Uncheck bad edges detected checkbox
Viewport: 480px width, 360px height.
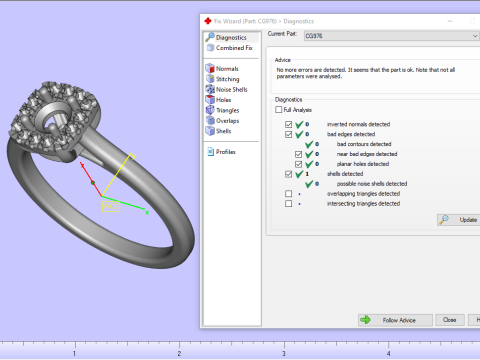[x=288, y=134]
